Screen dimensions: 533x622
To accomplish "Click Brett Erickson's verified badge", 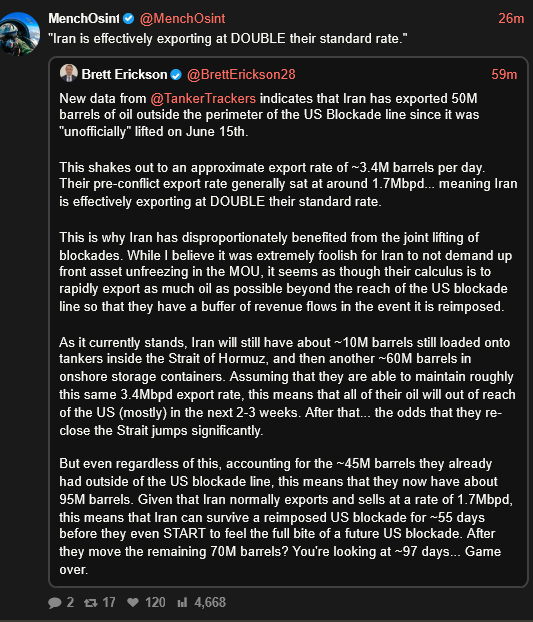I will [176, 75].
